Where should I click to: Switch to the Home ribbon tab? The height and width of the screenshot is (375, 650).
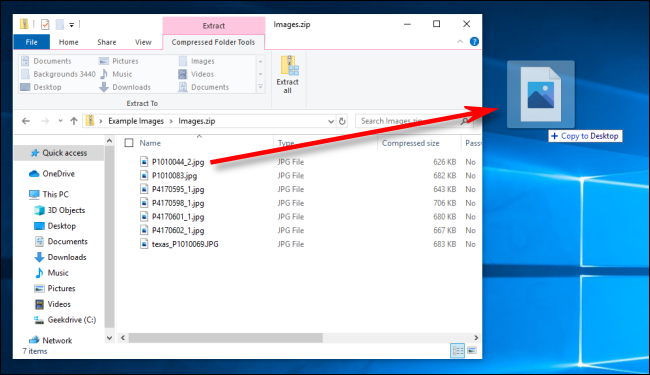[x=68, y=42]
